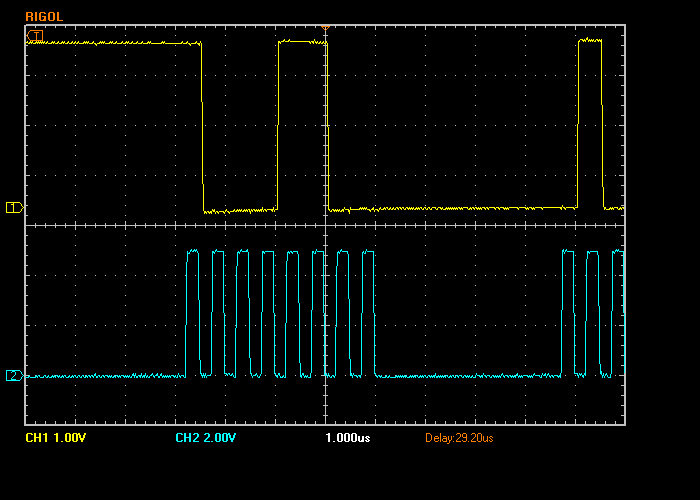Viewport: 700px width, 500px height.
Task: Click the orange trigger position marker at top
Action: (325, 28)
